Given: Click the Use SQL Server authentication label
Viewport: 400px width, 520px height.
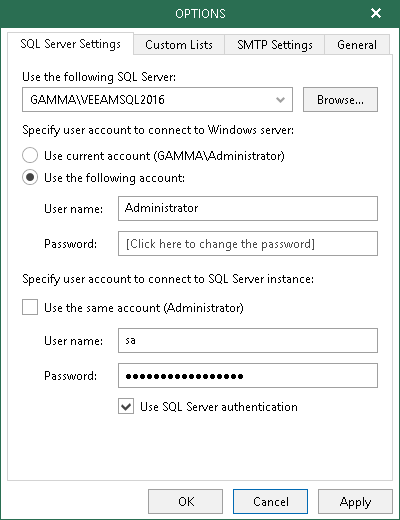Looking at the screenshot, I should click(219, 407).
